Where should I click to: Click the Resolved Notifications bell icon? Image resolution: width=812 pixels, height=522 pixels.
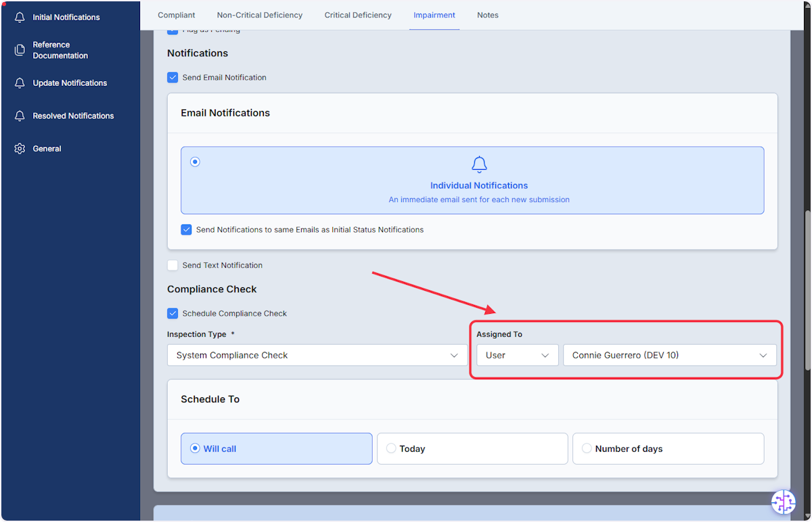(20, 116)
